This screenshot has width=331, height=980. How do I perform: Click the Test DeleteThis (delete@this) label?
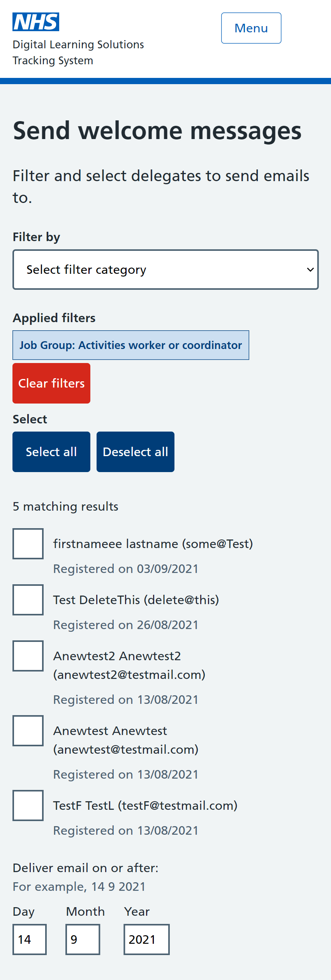pos(136,600)
